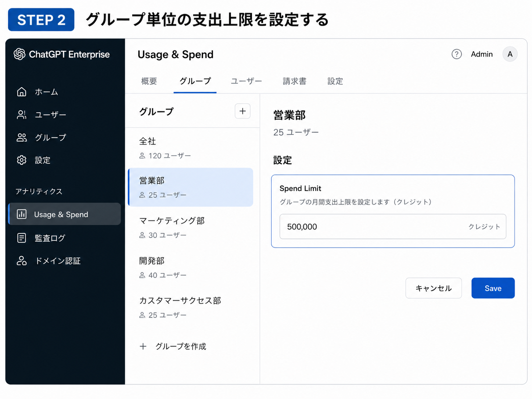Click the グループ people icon in sidebar

22,137
